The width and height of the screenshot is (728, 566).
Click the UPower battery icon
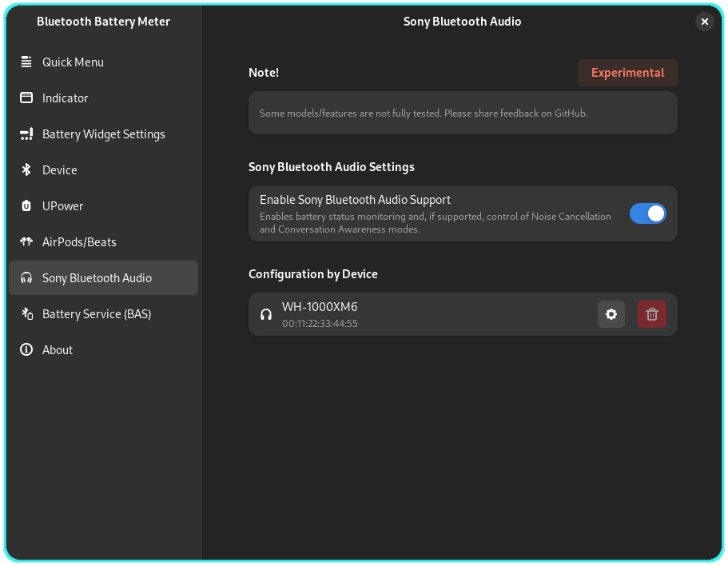point(26,206)
